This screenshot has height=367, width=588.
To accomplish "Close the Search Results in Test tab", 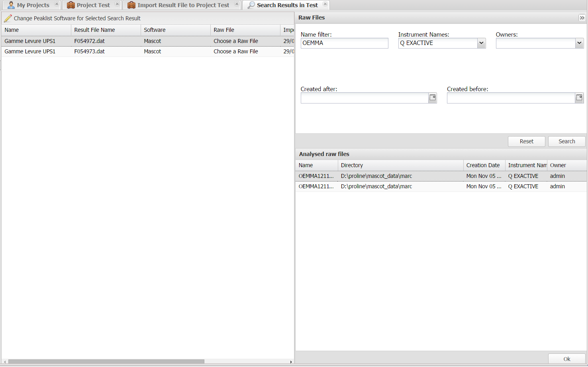I will (325, 4).
